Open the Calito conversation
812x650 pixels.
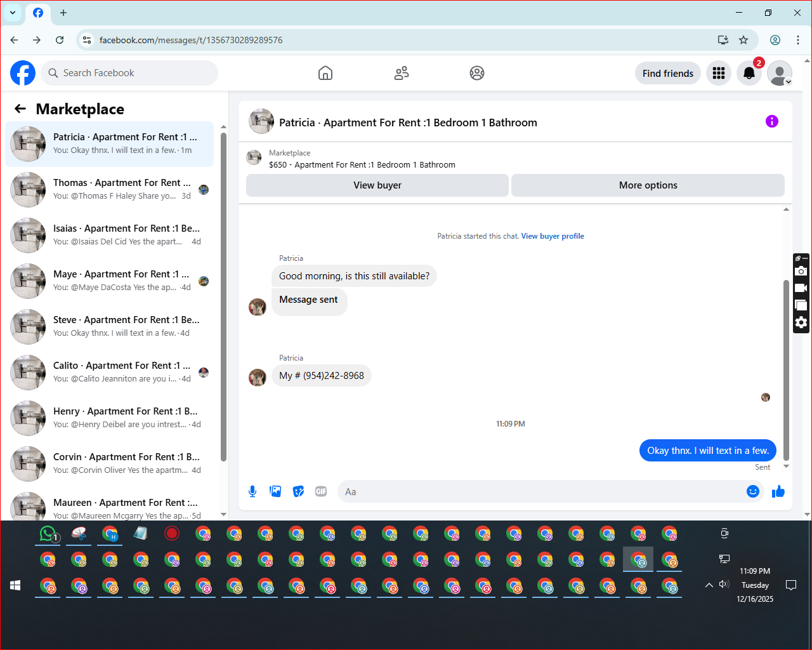110,373
